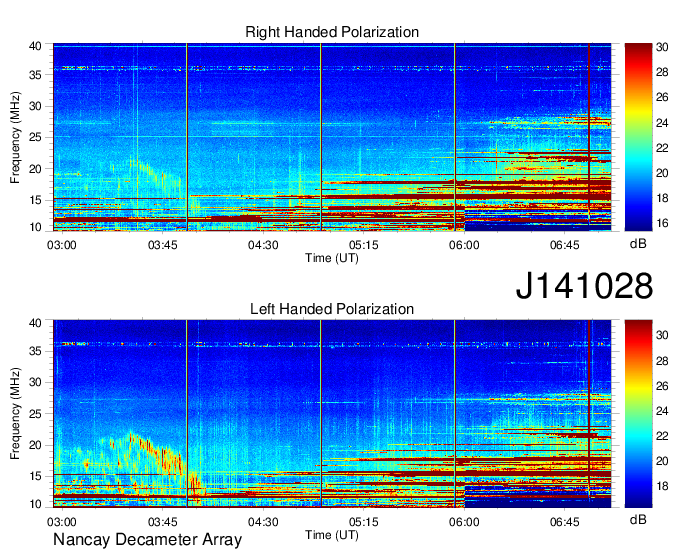680x552 pixels.
Task: Click the 'Left Handed Polarization' title
Action: (332, 309)
